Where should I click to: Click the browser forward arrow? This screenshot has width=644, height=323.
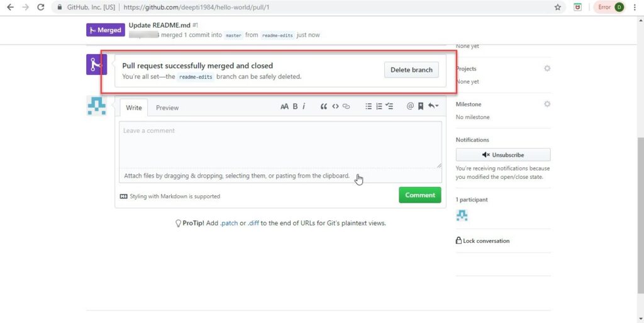pyautogui.click(x=25, y=7)
